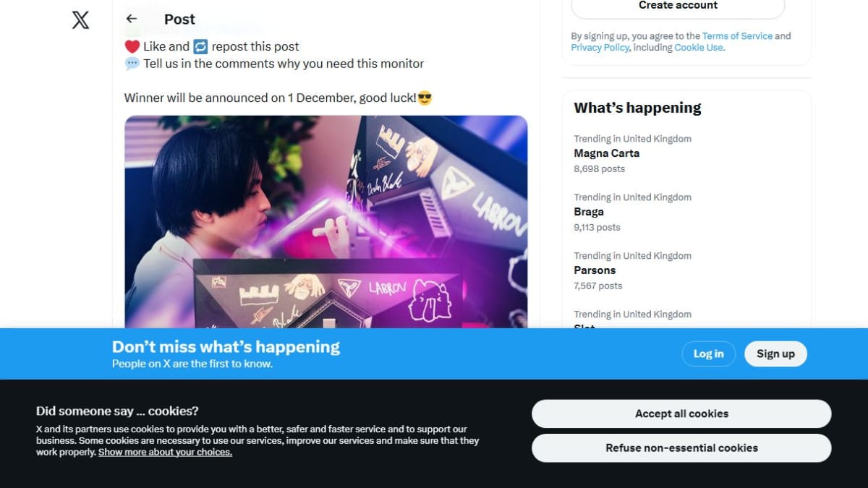The height and width of the screenshot is (488, 868).
Task: Click the X logo icon
Action: pyautogui.click(x=81, y=20)
